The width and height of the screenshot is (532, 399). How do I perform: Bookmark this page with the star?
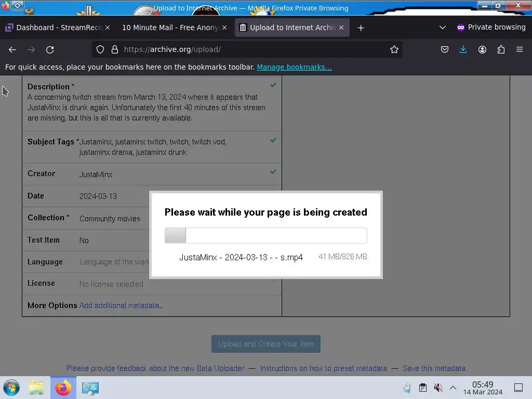point(394,49)
